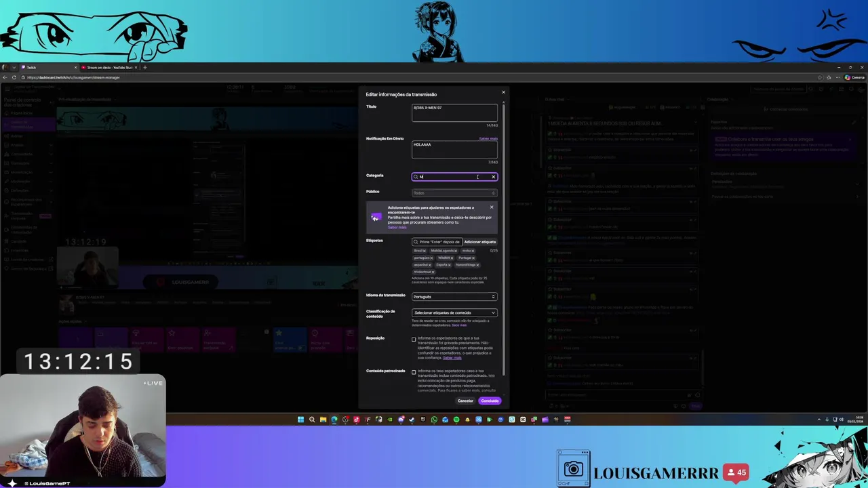868x488 pixels.
Task: Open Saber mais link under Reposição
Action: (452, 358)
